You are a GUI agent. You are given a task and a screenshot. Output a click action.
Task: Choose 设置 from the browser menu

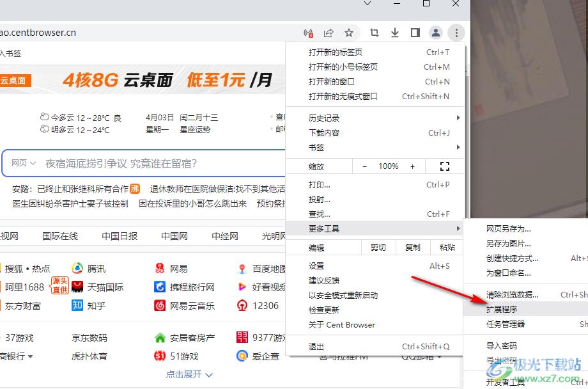pyautogui.click(x=316, y=266)
